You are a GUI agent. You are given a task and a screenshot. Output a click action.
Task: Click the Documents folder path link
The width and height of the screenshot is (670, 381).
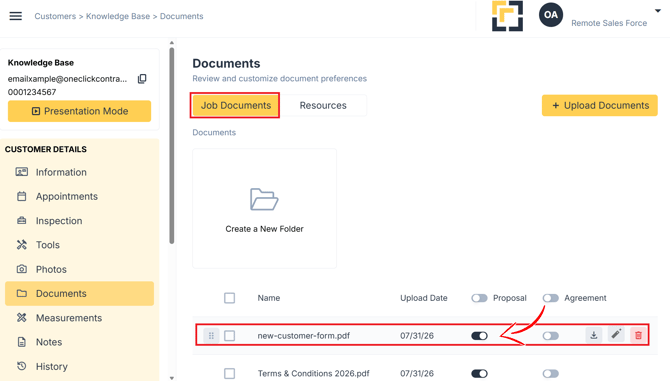pyautogui.click(x=214, y=132)
